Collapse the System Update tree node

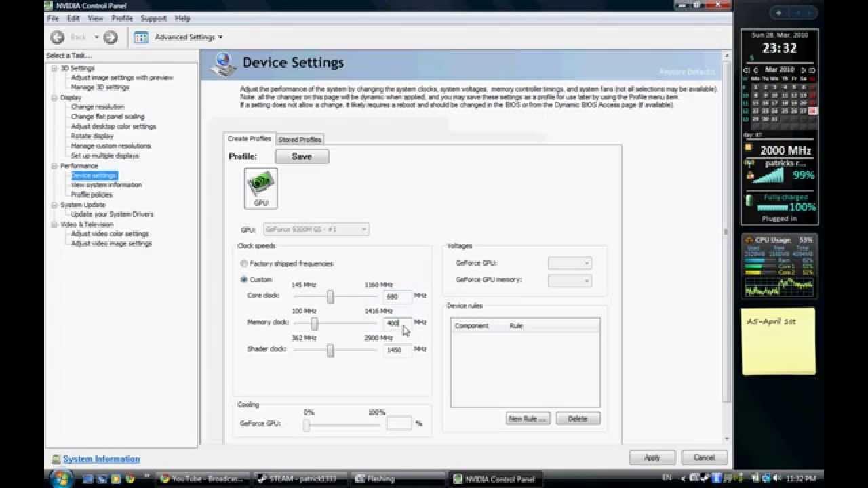pyautogui.click(x=54, y=205)
